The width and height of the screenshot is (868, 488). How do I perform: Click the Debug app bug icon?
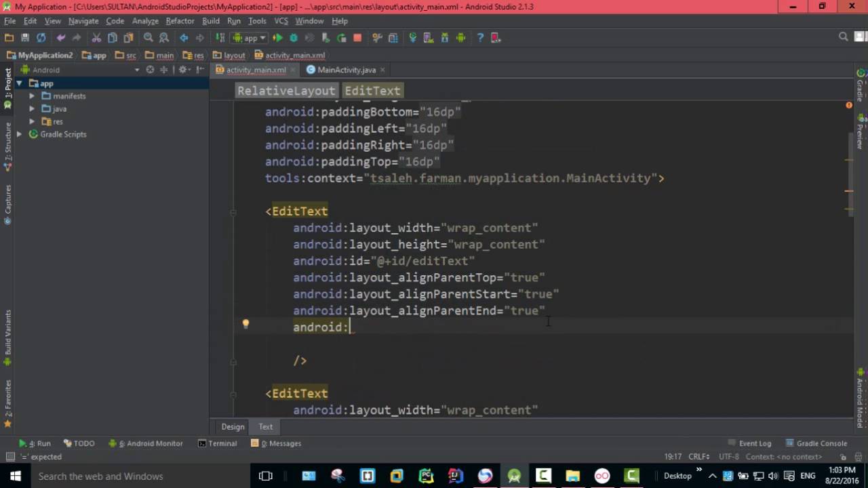coord(294,38)
